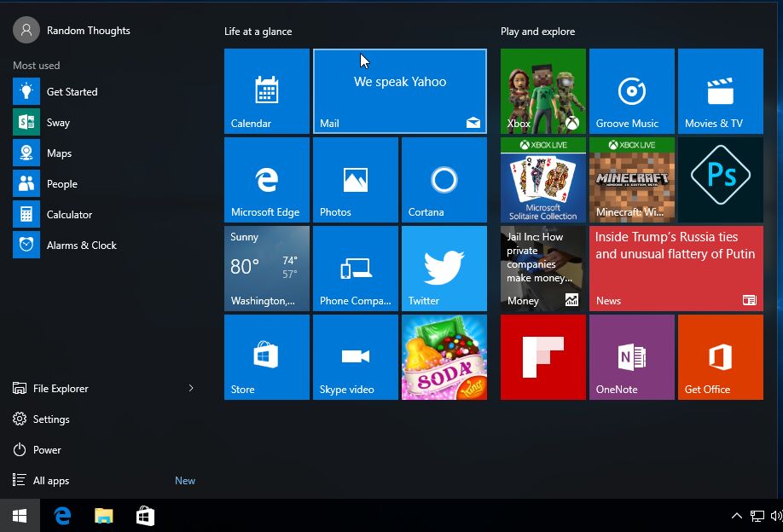Open Groove Music tile
This screenshot has width=783, height=532.
632,91
